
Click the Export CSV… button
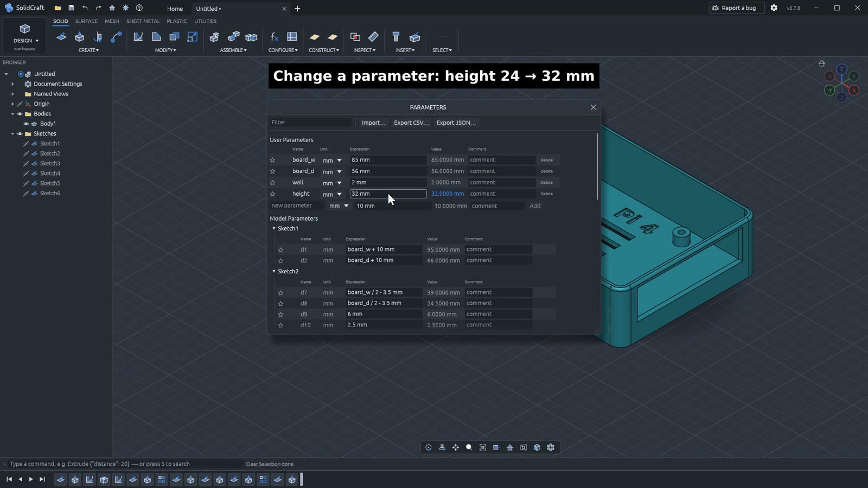tap(411, 123)
